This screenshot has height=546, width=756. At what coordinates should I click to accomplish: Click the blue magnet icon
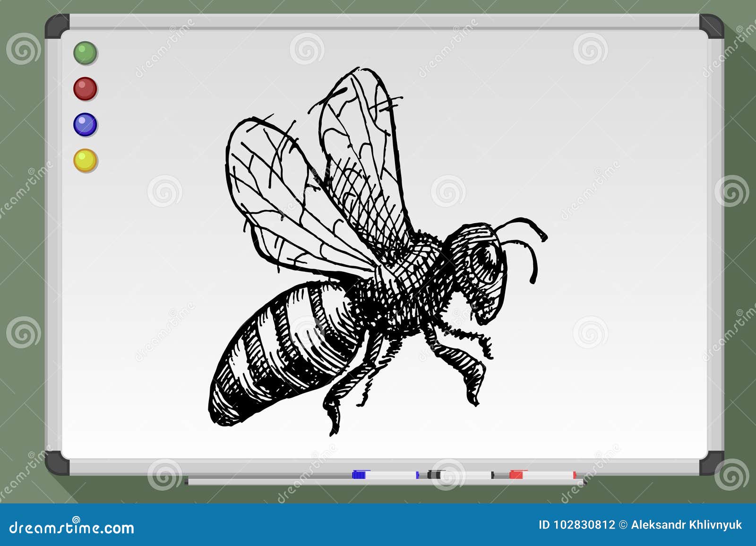tap(86, 124)
